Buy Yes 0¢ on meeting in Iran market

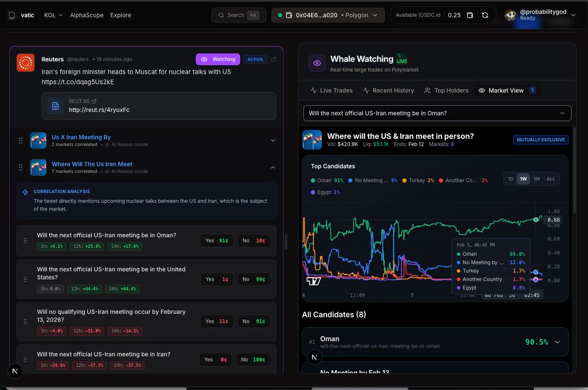point(215,360)
